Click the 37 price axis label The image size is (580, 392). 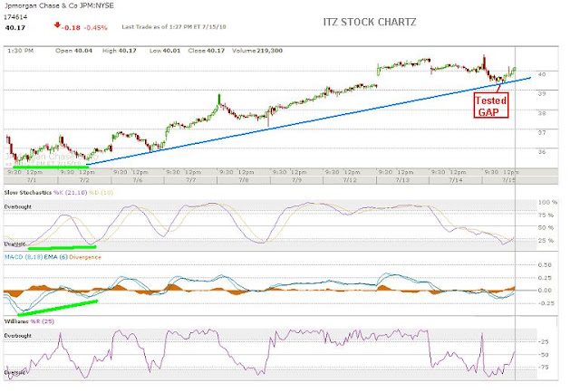pos(542,132)
